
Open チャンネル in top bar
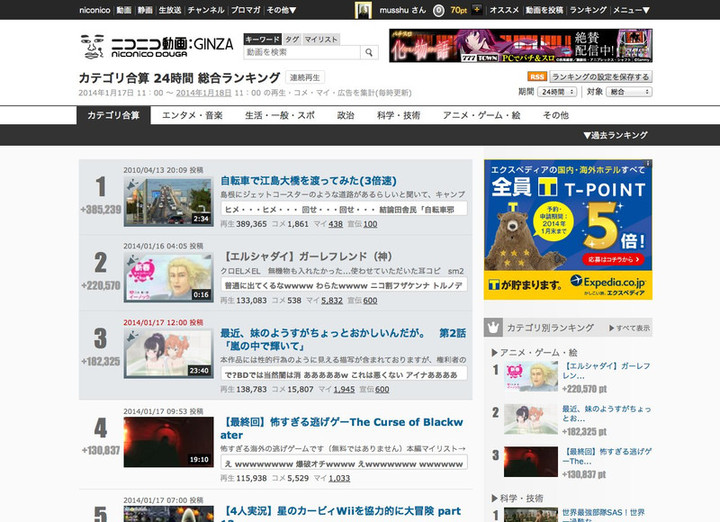(206, 10)
